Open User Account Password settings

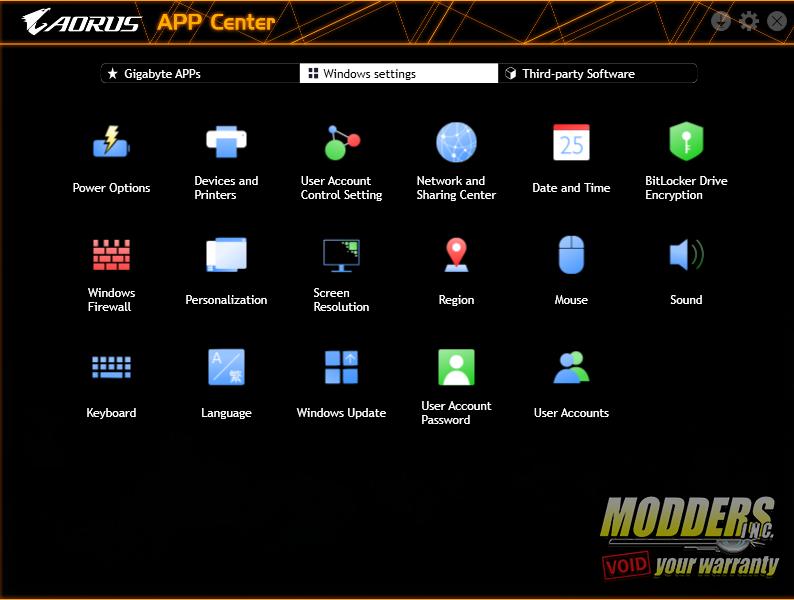pyautogui.click(x=456, y=368)
